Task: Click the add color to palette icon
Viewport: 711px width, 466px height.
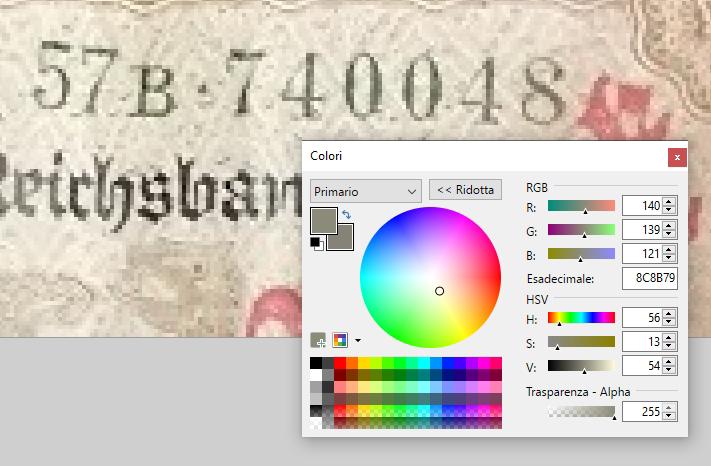Action: pyautogui.click(x=318, y=340)
